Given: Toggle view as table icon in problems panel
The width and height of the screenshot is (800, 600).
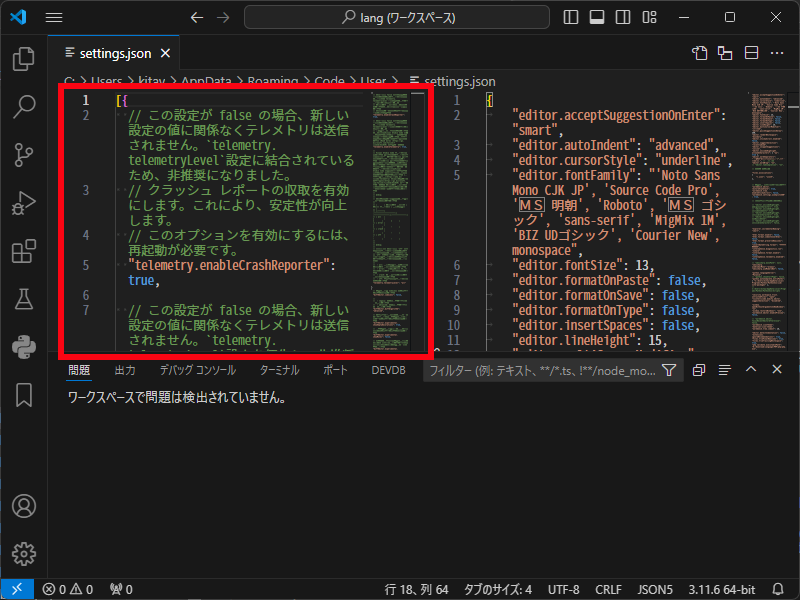Looking at the screenshot, I should tap(724, 370).
